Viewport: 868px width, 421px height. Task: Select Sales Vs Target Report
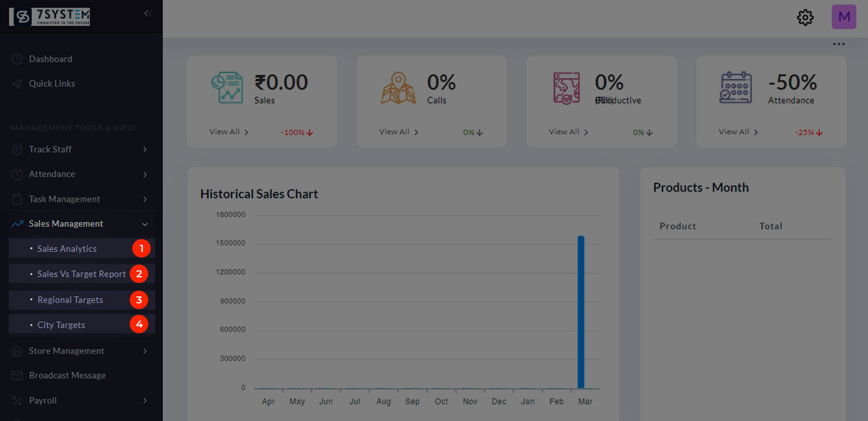click(81, 274)
